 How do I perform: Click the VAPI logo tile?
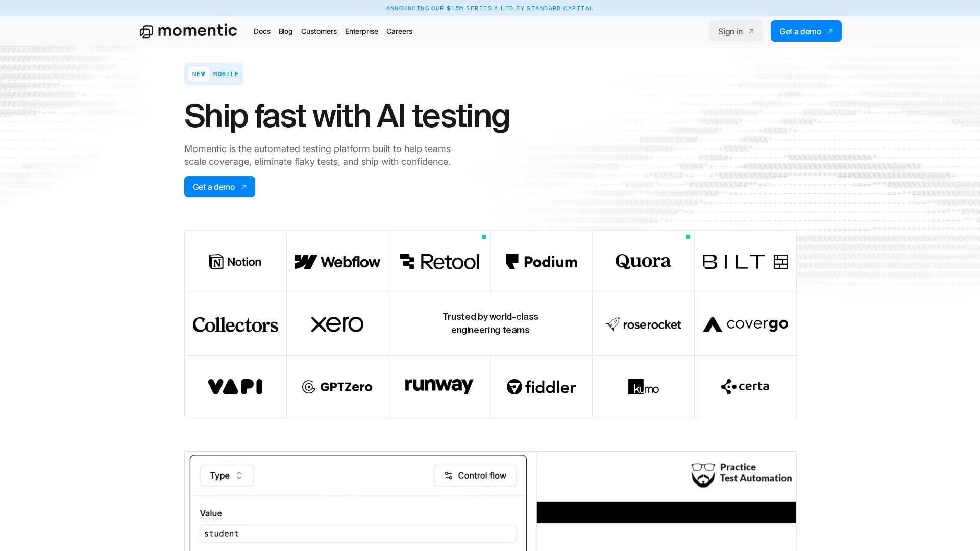235,387
